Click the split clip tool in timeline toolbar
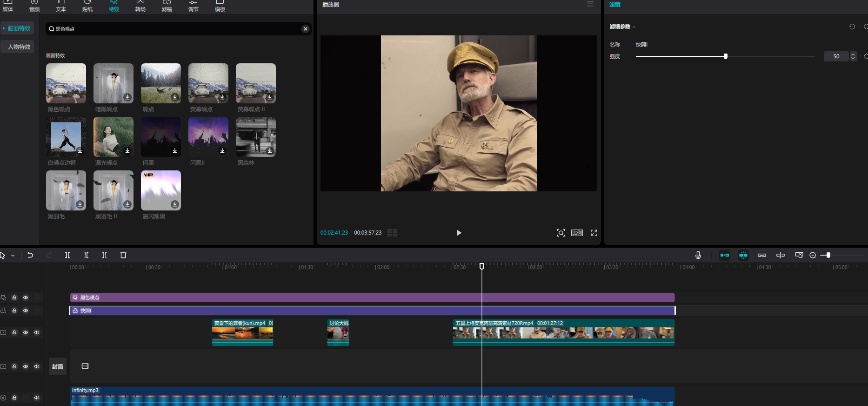The image size is (868, 406). pyautogui.click(x=67, y=255)
